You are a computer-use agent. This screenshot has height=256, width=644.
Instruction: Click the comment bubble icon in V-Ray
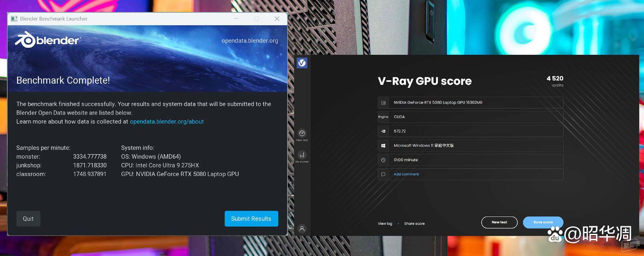[383, 174]
